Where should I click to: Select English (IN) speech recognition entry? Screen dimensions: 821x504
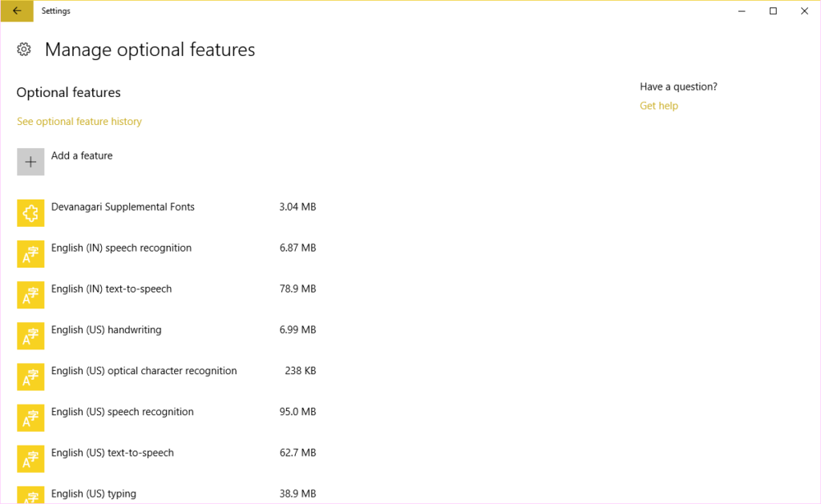167,254
